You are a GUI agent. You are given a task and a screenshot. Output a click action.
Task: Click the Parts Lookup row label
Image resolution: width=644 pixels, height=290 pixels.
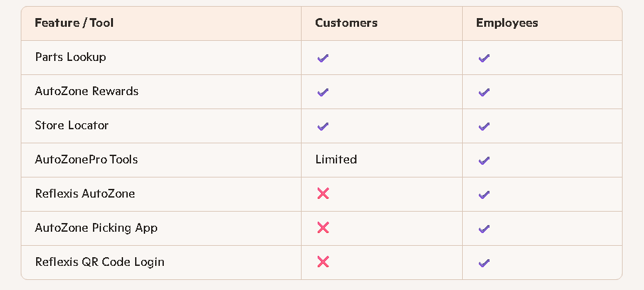70,57
